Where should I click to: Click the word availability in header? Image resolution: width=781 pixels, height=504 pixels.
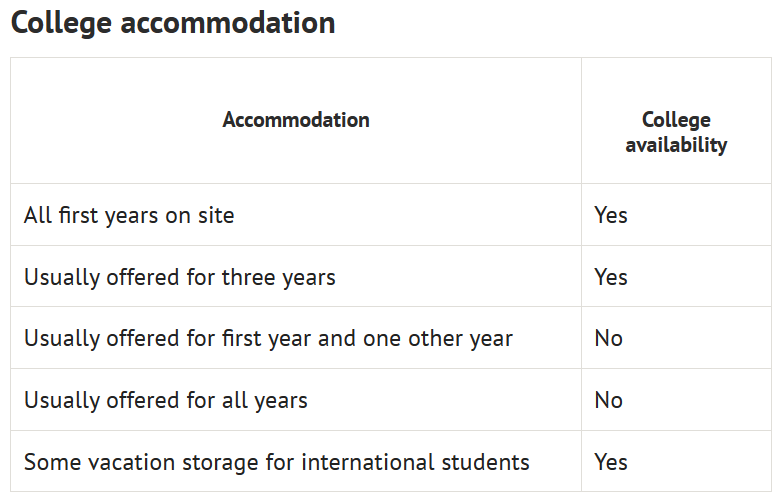(676, 145)
